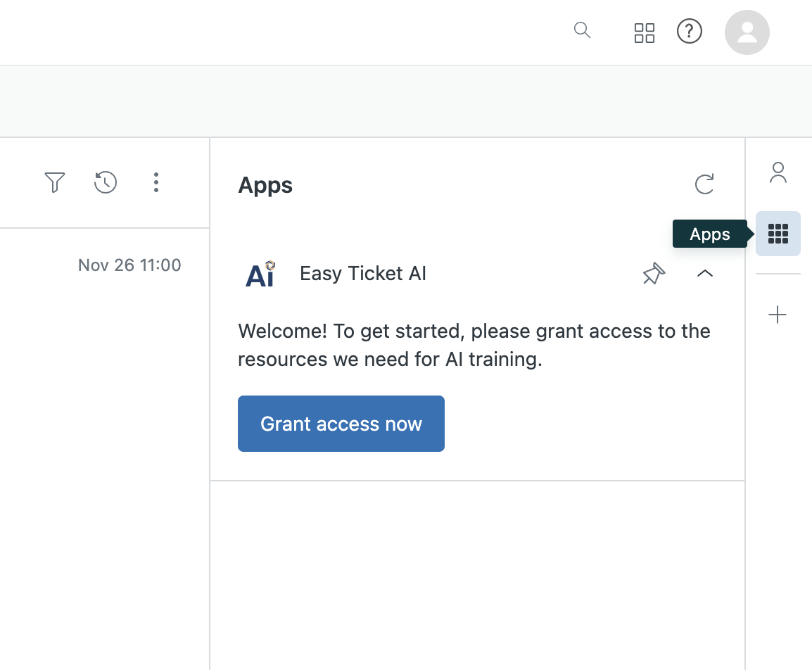Open the help center icon
This screenshot has height=670, width=812.
pos(690,31)
